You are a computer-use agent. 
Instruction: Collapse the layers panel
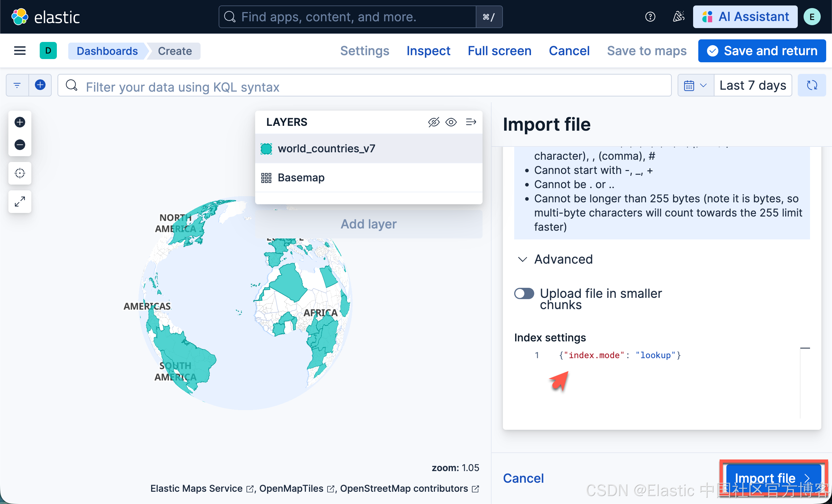click(x=471, y=122)
